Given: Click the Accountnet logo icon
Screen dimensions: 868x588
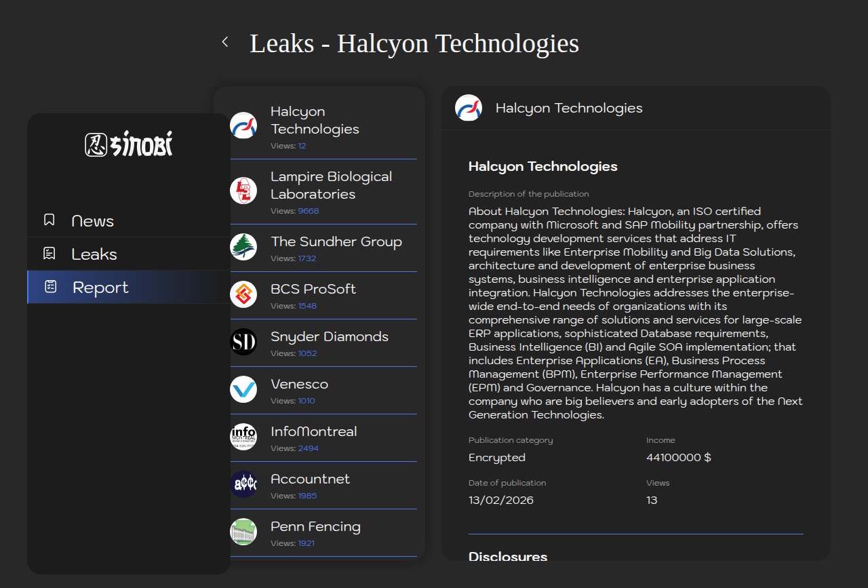Looking at the screenshot, I should [243, 484].
